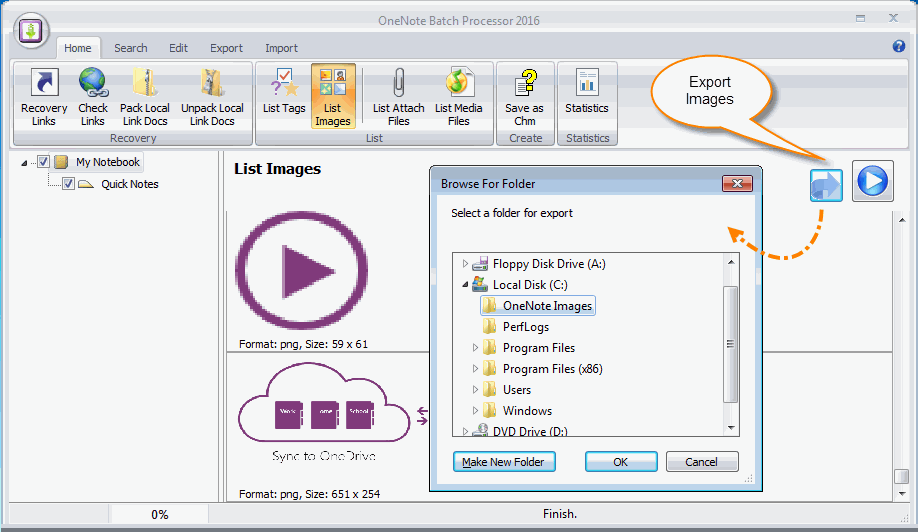Click the My Notebook book icon

pyautogui.click(x=61, y=162)
